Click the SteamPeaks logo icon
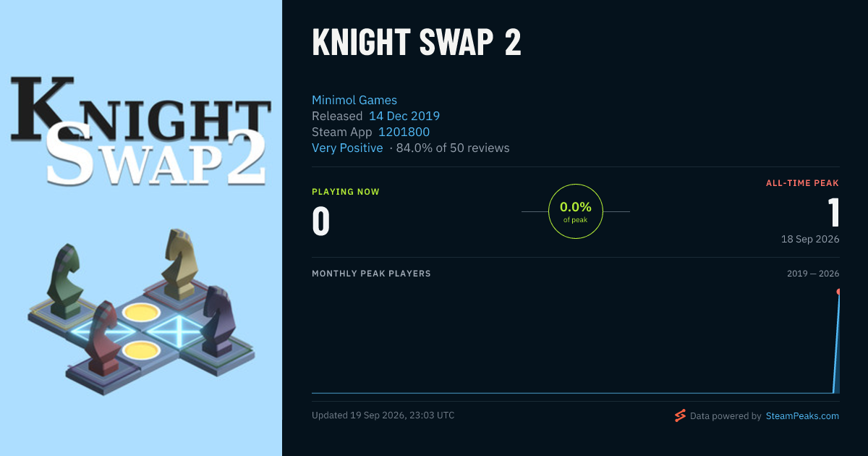868x456 pixels. tap(680, 415)
